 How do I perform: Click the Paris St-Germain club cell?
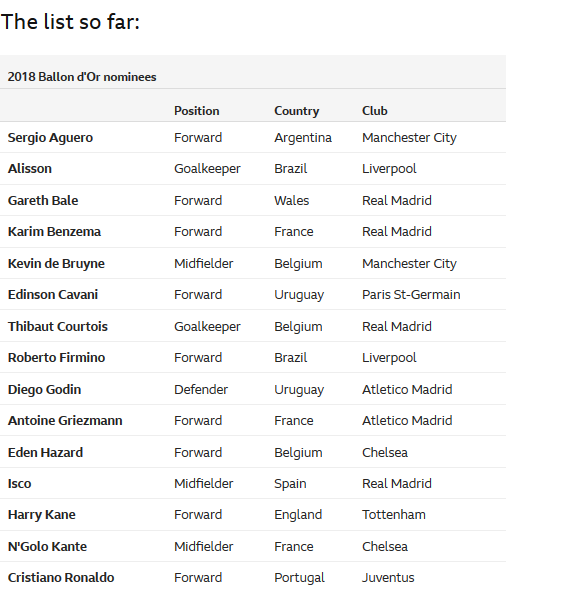click(411, 295)
